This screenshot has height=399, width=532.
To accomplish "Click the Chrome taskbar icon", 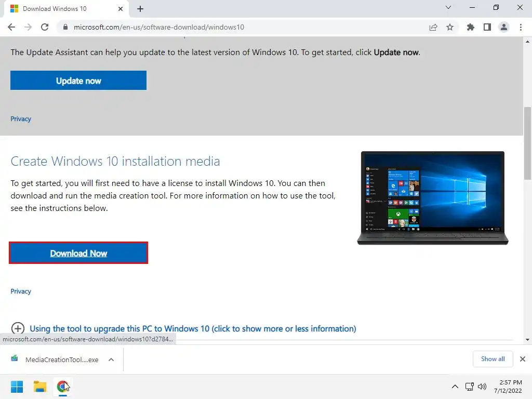I will (x=62, y=387).
